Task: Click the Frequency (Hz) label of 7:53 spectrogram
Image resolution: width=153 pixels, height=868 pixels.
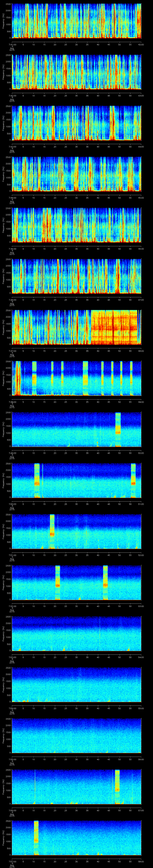Action: (4, 633)
